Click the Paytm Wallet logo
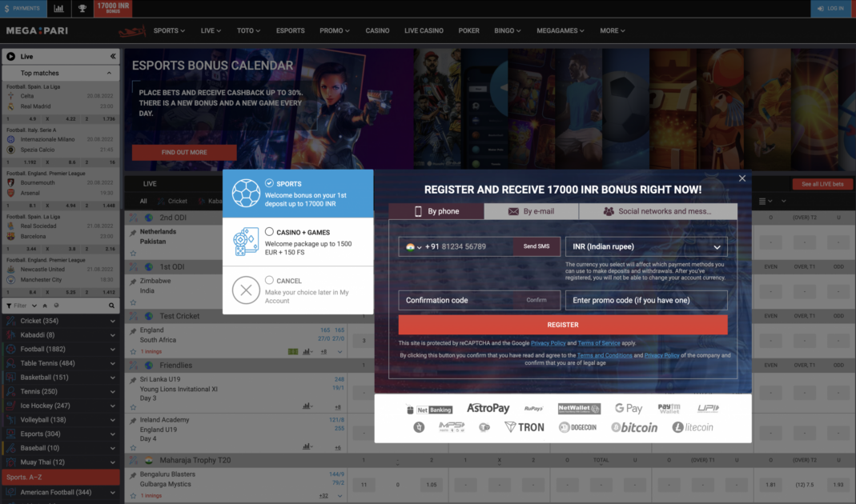This screenshot has width=856, height=504. point(669,408)
